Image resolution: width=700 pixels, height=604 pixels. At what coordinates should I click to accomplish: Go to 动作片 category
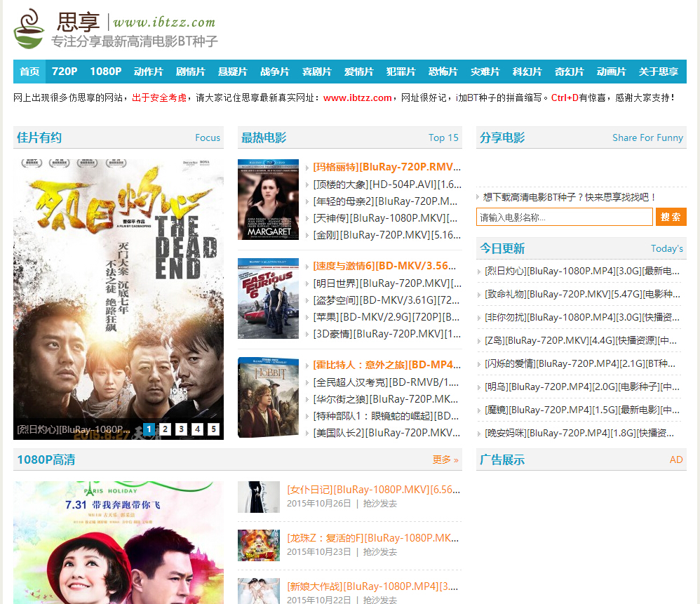[148, 72]
